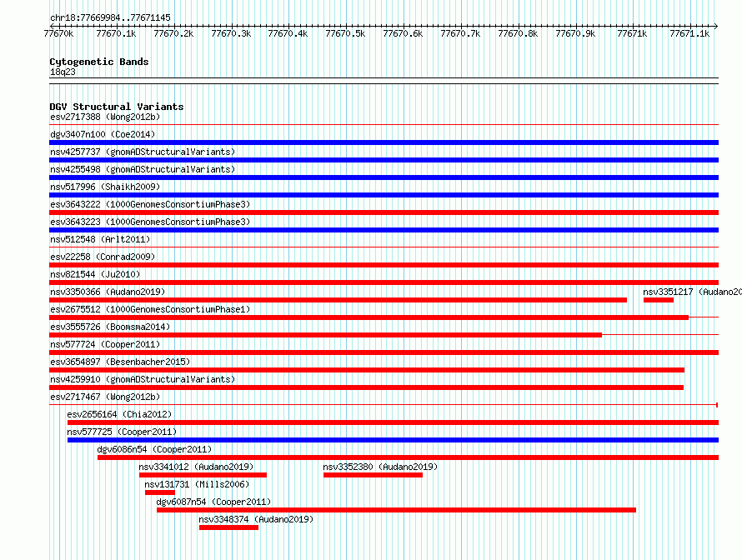
Task: Select the nsv131731 (Mills2006) label
Action: tap(197, 484)
